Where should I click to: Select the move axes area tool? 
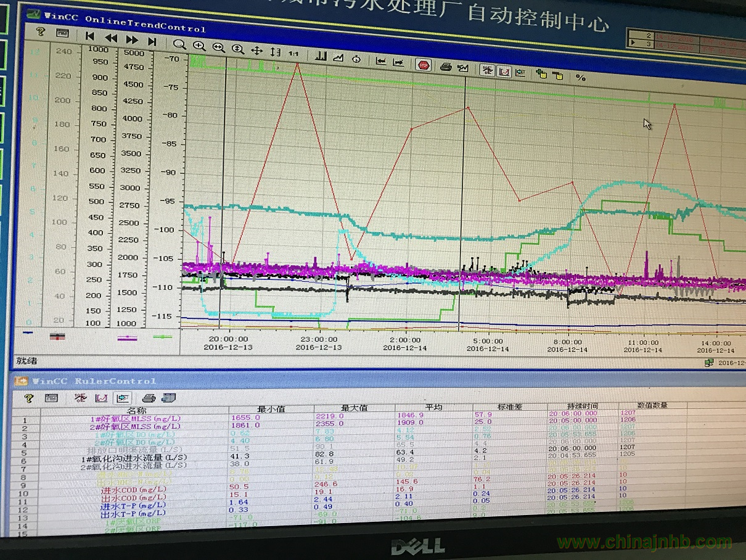click(x=276, y=52)
